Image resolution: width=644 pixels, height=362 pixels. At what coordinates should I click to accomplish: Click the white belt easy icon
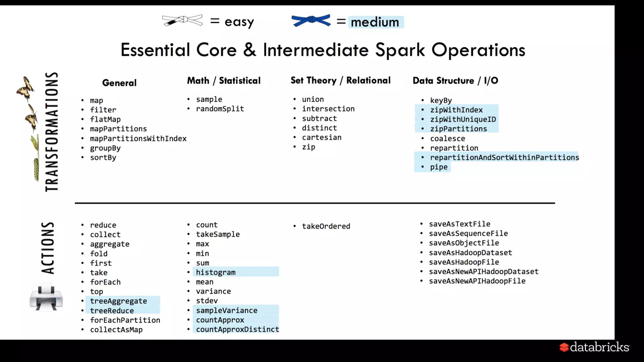click(182, 20)
